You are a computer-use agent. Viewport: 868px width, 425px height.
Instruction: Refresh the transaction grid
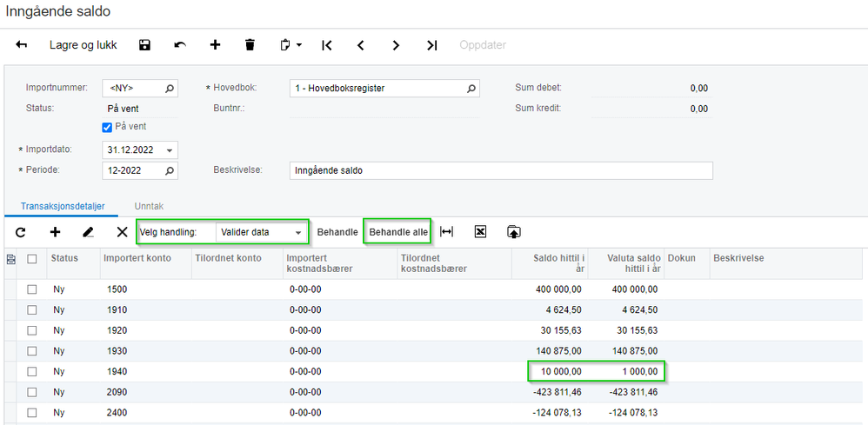(x=21, y=232)
